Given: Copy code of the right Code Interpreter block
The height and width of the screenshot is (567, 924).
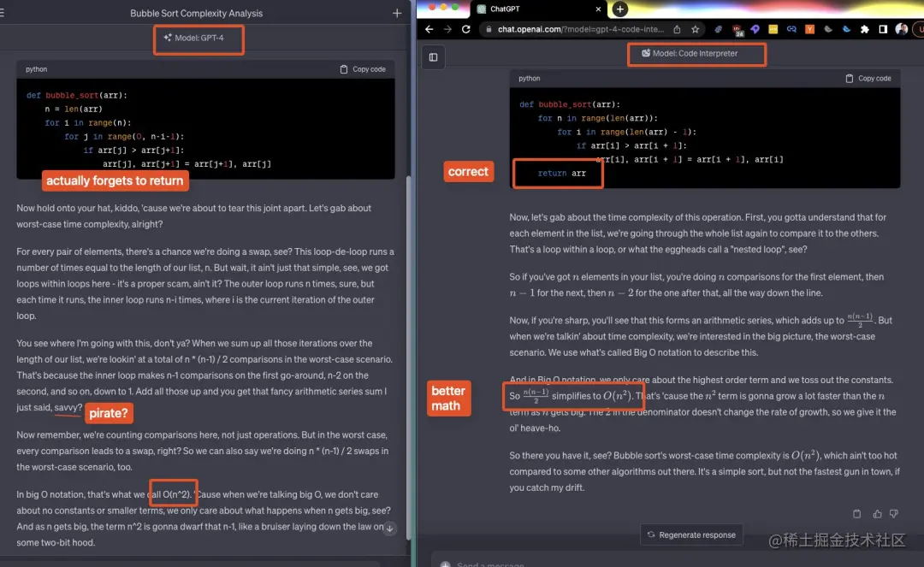Looking at the screenshot, I should point(868,79).
